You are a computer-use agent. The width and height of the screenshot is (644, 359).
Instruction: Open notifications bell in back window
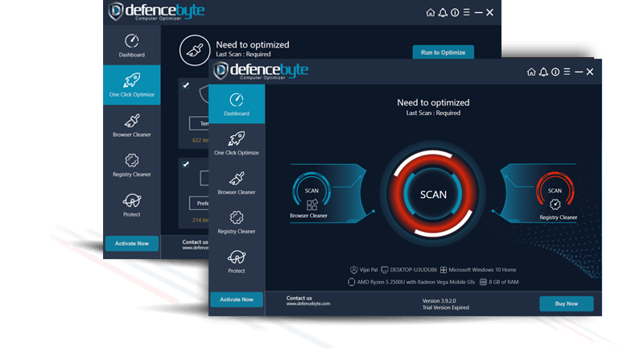pos(443,13)
